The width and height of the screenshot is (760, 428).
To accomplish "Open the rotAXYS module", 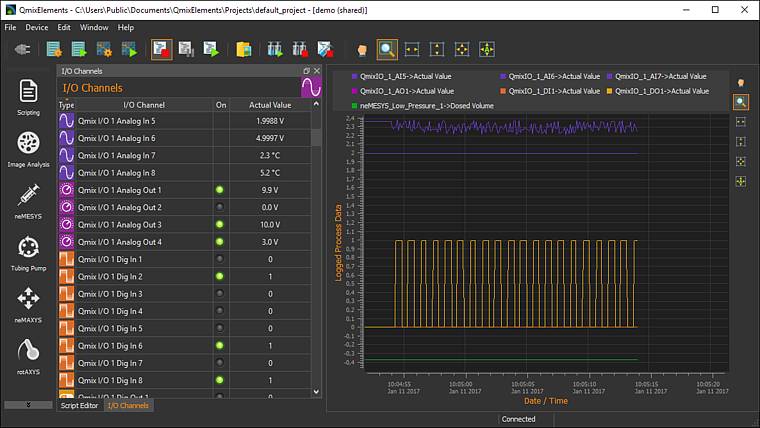I will (28, 357).
